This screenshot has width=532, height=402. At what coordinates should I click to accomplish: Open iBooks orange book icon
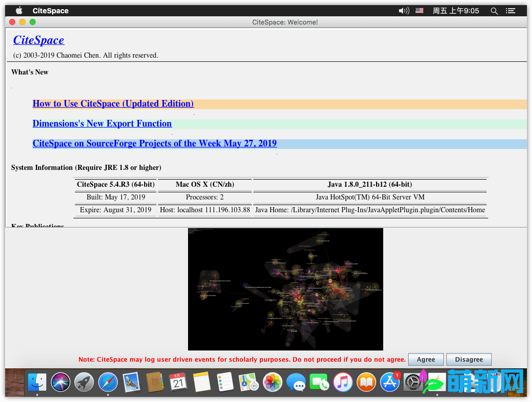[x=366, y=382]
